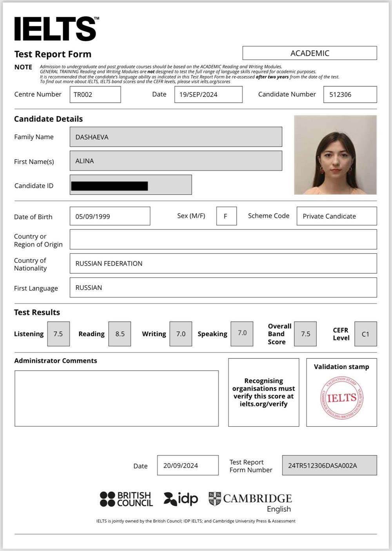Screen dimensions: 392x551
Task: Click the Family Name field DASHAEVA
Action: 176,137
